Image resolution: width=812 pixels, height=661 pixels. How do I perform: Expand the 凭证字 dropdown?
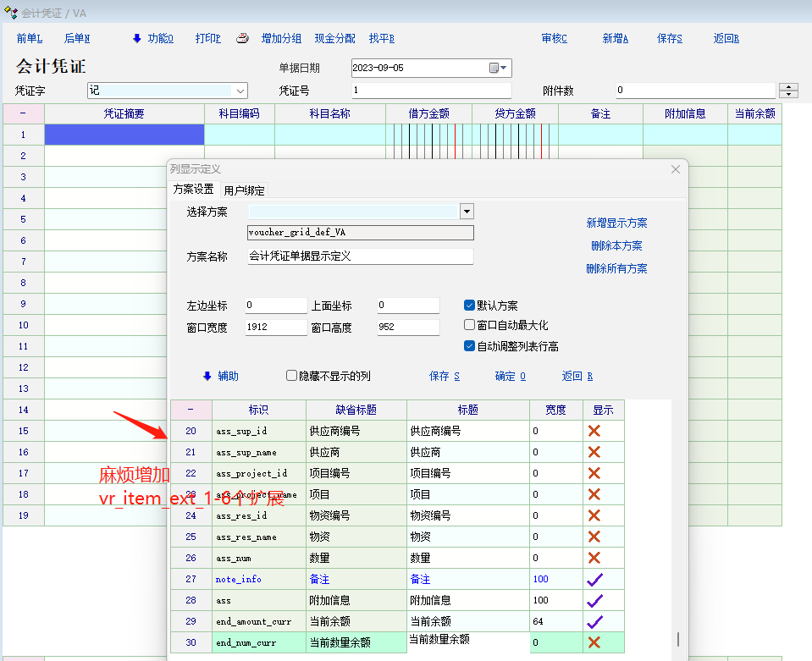[x=240, y=91]
